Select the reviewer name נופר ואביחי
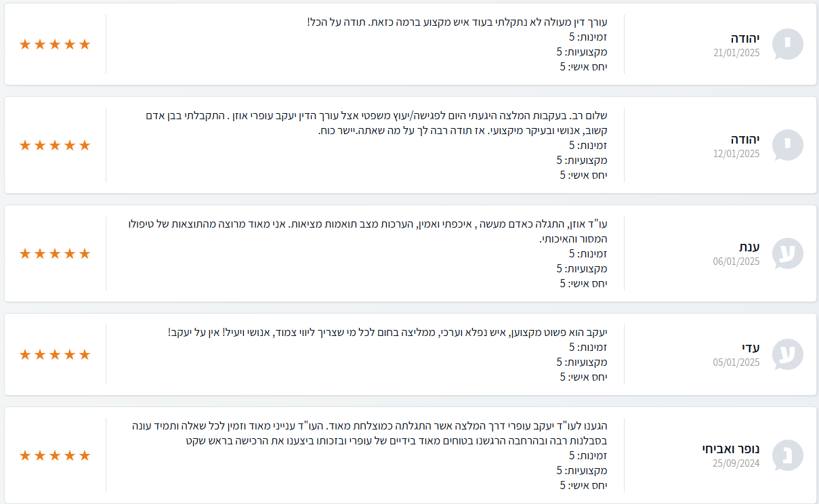819x504 pixels. (x=731, y=448)
